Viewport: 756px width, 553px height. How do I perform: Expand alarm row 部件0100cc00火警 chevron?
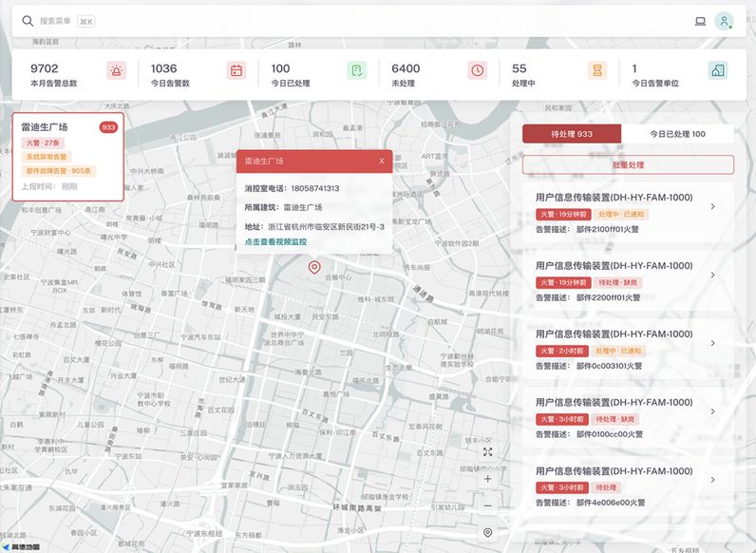tap(712, 411)
